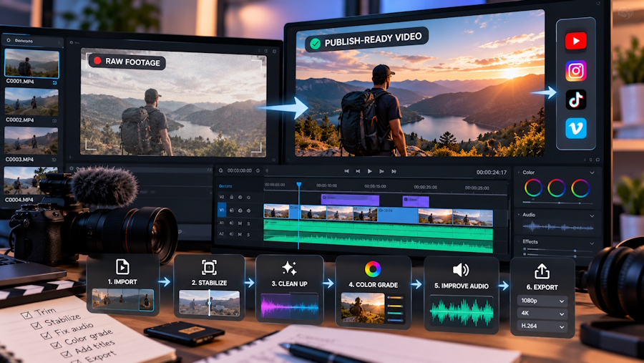Click the 4. COLOR GRADE step card
This screenshot has width=644, height=363.
373,292
